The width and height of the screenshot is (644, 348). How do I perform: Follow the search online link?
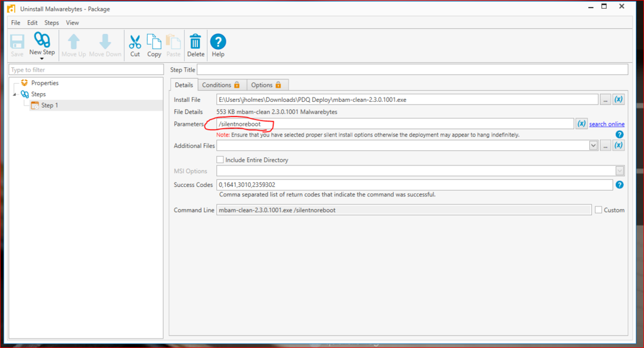tap(607, 124)
